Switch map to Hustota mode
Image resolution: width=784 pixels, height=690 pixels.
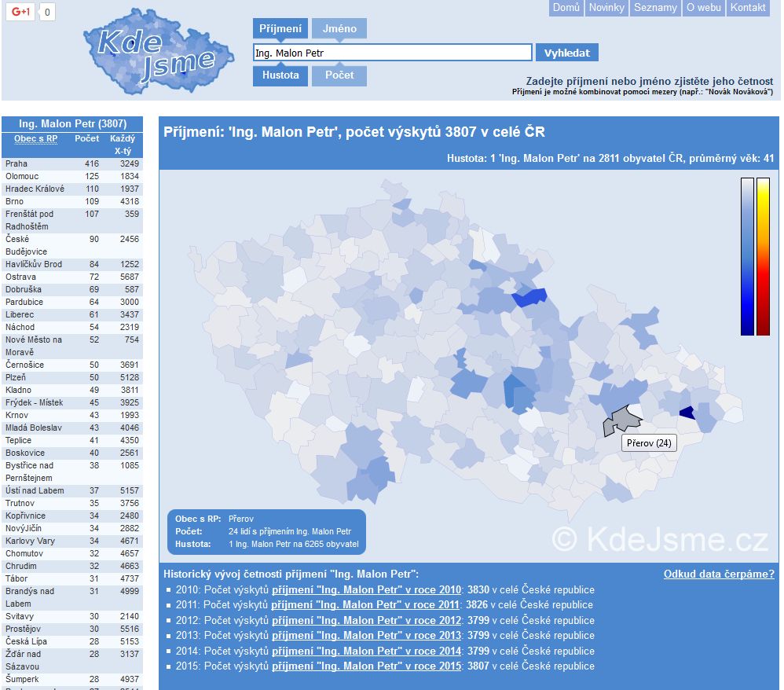click(x=280, y=75)
